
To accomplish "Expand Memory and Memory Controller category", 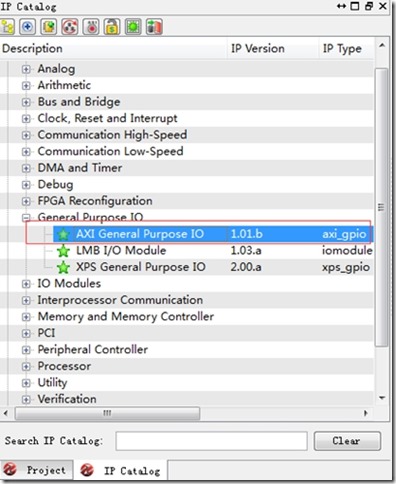I will pos(26,317).
